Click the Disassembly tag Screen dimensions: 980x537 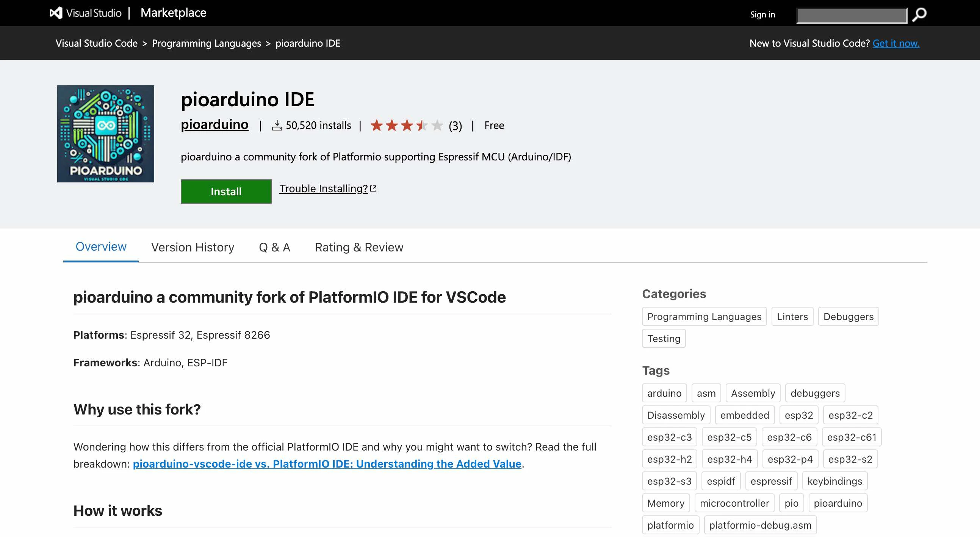pyautogui.click(x=676, y=415)
